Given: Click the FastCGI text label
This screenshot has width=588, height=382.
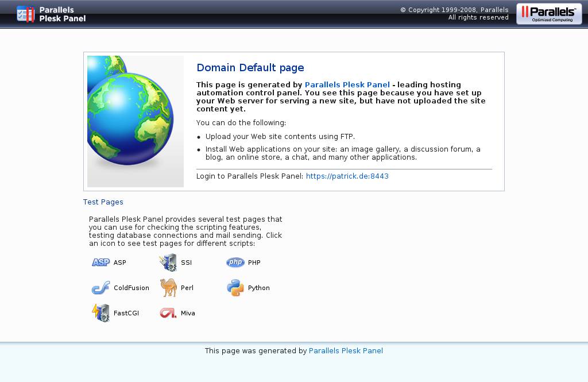Looking at the screenshot, I should 126,313.
